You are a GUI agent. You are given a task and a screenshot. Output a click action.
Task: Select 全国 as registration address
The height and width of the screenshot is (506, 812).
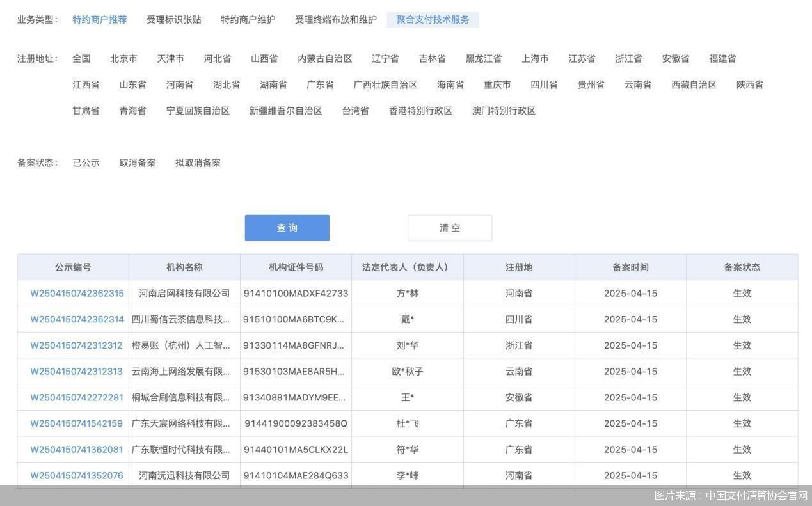[x=81, y=59]
